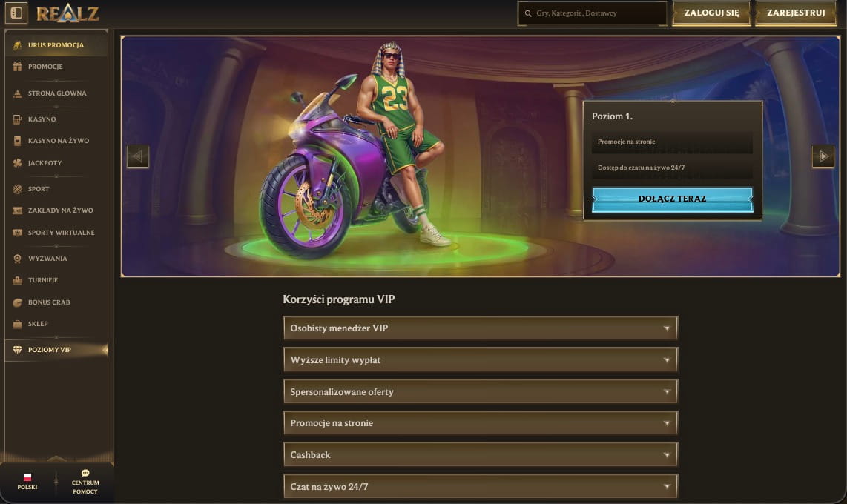Click the Sklep bag icon
This screenshot has width=847, height=504.
coord(17,324)
